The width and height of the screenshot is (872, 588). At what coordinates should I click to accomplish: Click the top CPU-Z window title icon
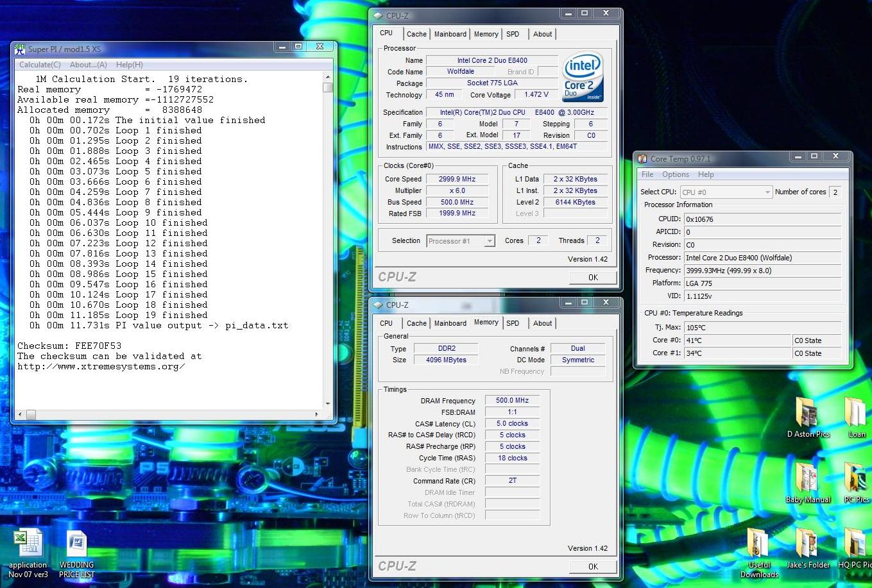coord(377,15)
